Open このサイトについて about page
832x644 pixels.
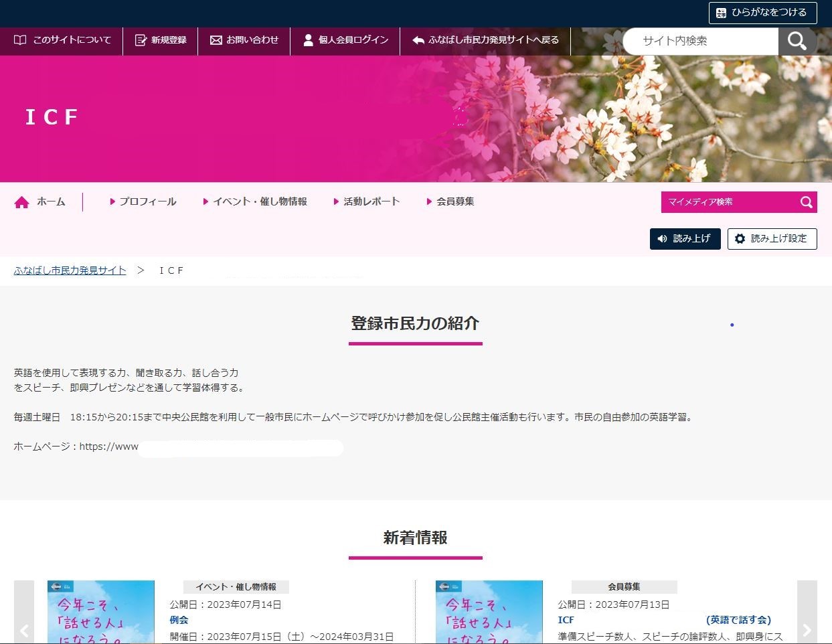pyautogui.click(x=62, y=40)
